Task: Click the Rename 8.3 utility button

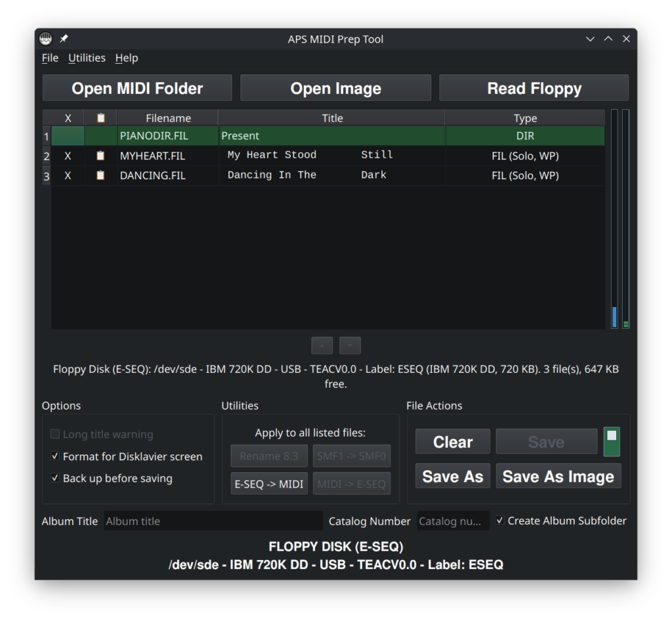Action: click(269, 456)
